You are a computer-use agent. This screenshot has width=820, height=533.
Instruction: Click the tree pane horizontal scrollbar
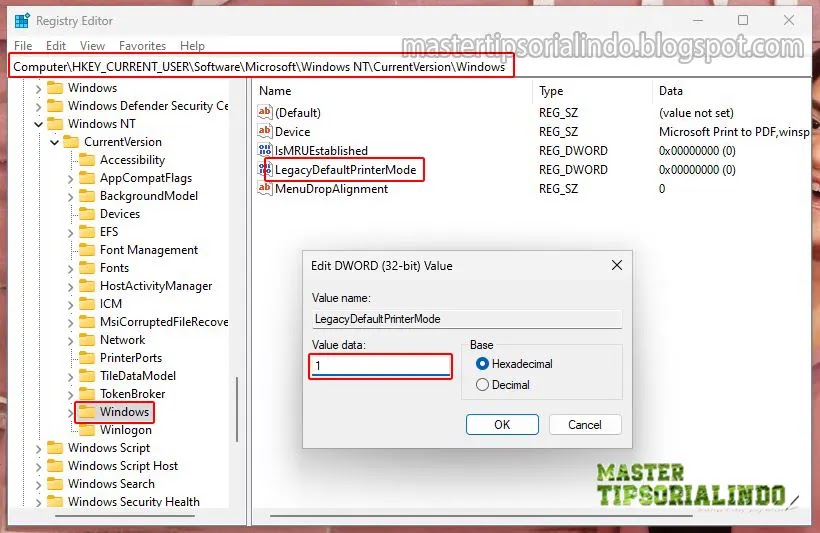[x=124, y=516]
